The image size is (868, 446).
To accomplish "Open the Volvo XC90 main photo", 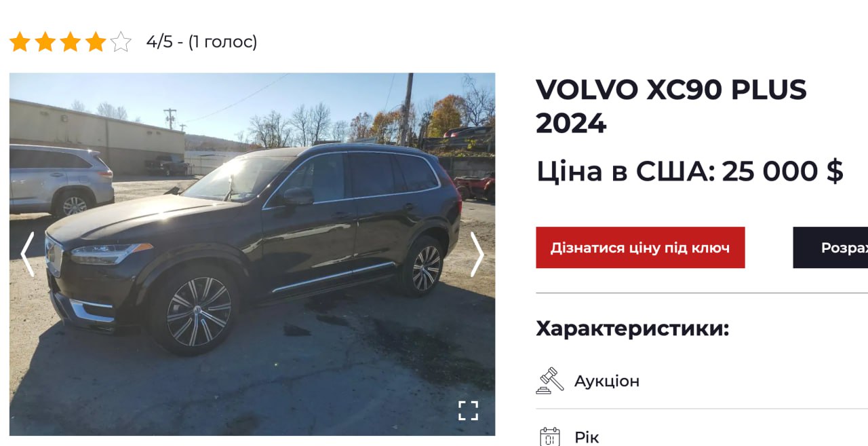I will pyautogui.click(x=252, y=254).
